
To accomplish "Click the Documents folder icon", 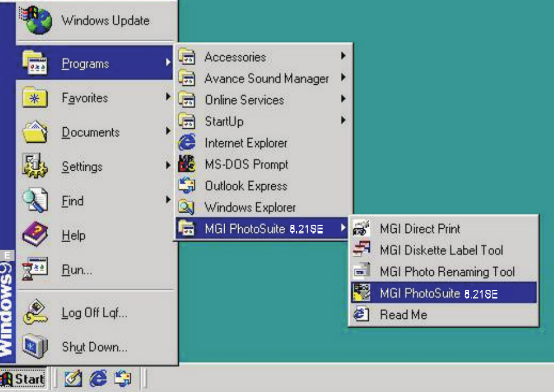I will coord(35,131).
